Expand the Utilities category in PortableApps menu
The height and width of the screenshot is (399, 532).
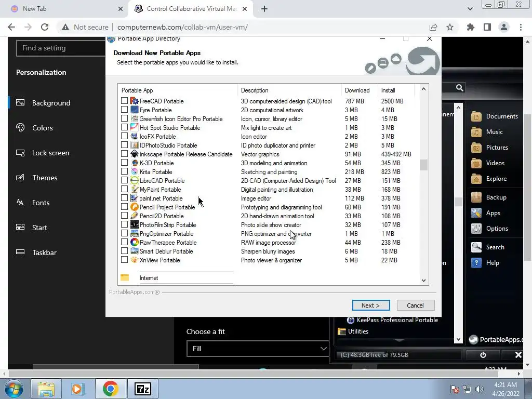[353, 331]
